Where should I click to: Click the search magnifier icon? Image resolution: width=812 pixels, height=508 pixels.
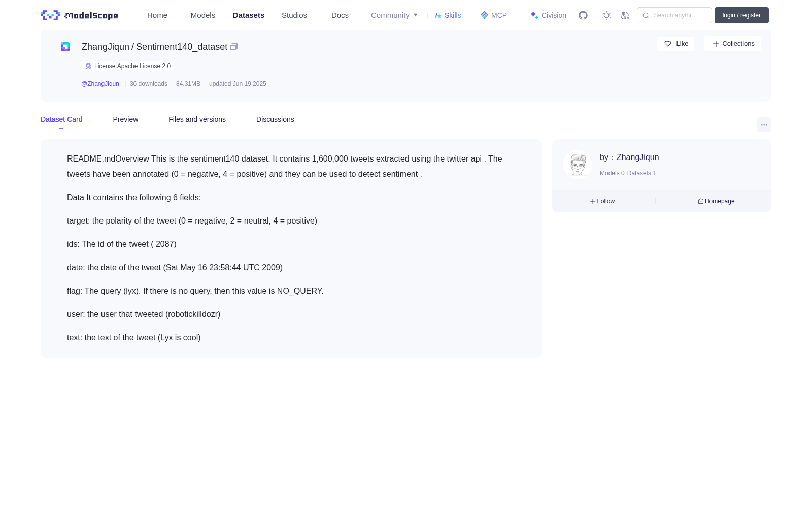tap(646, 15)
